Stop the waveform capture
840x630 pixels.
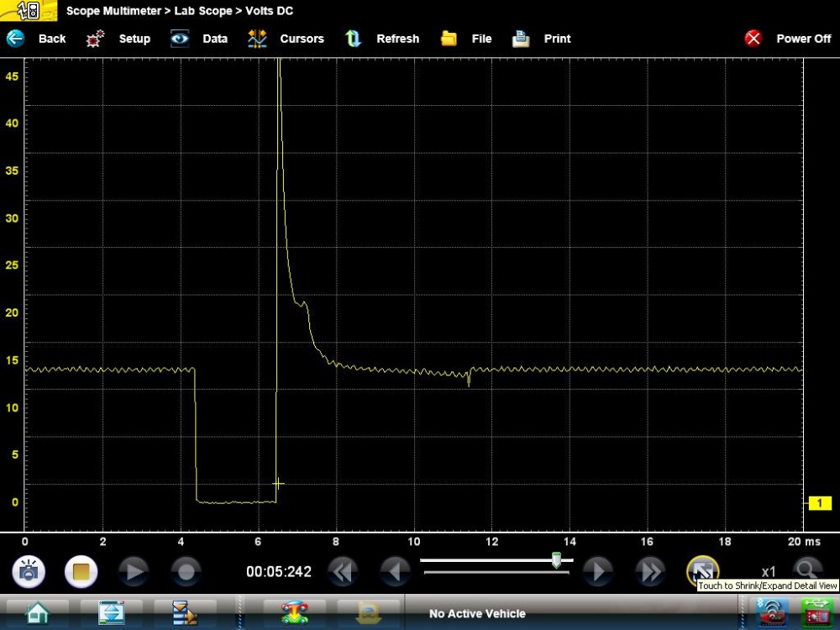(x=81, y=572)
